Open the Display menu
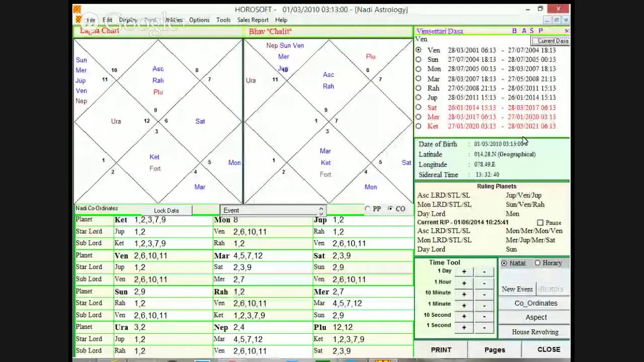 tap(128, 20)
